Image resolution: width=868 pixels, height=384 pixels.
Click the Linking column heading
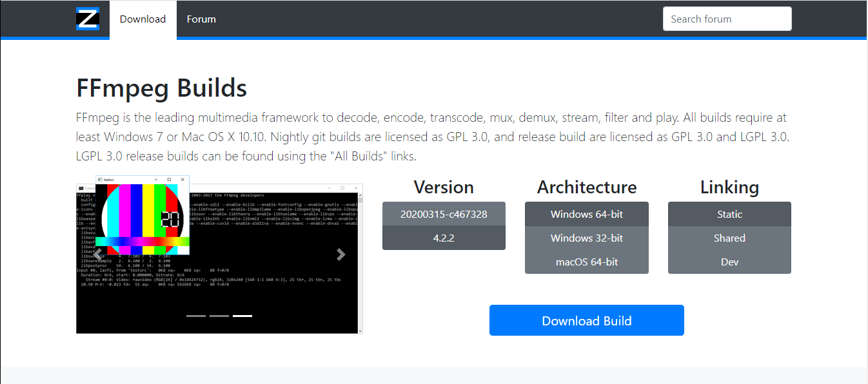[729, 187]
